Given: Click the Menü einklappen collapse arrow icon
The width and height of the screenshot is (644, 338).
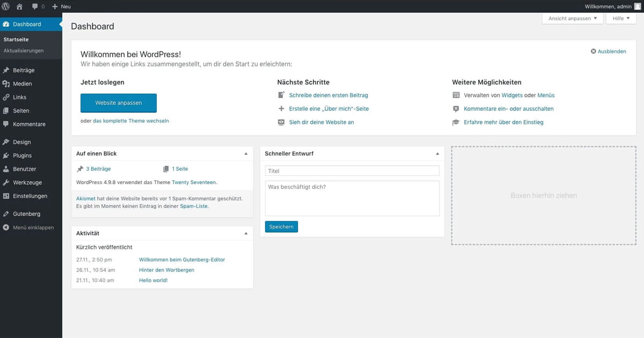Looking at the screenshot, I should [x=6, y=227].
